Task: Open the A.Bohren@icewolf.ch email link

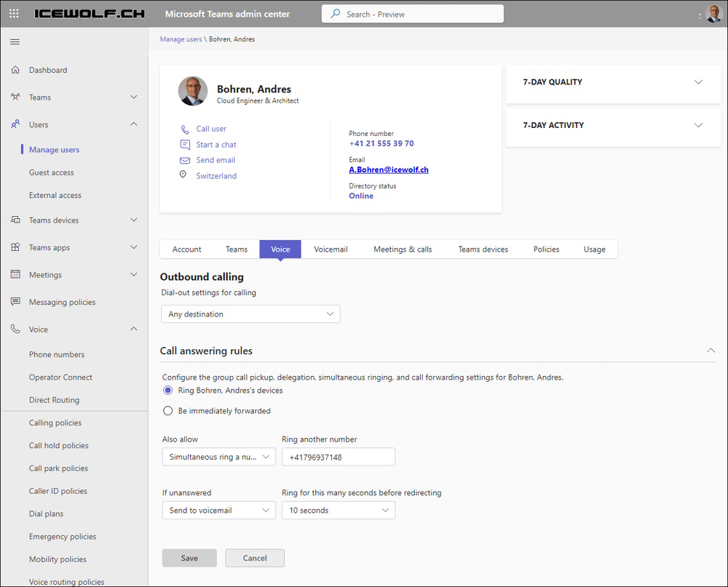Action: (x=389, y=169)
